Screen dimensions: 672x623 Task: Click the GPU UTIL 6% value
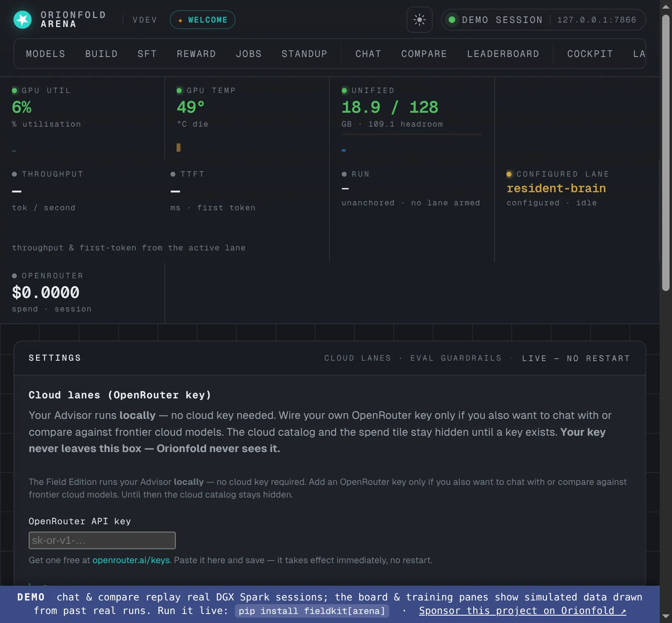point(22,107)
